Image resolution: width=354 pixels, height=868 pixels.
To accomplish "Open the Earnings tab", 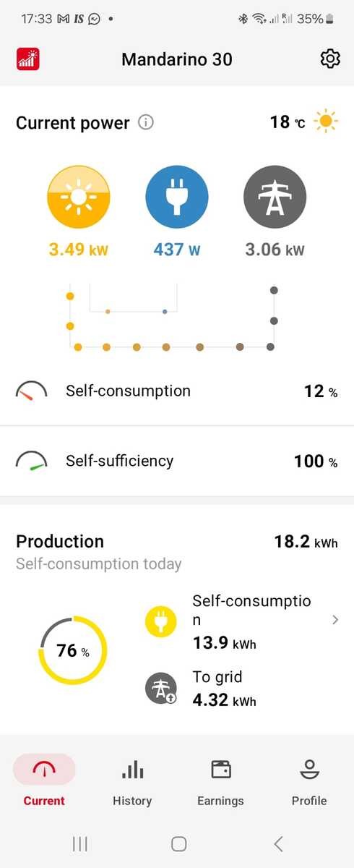I will 220,782.
